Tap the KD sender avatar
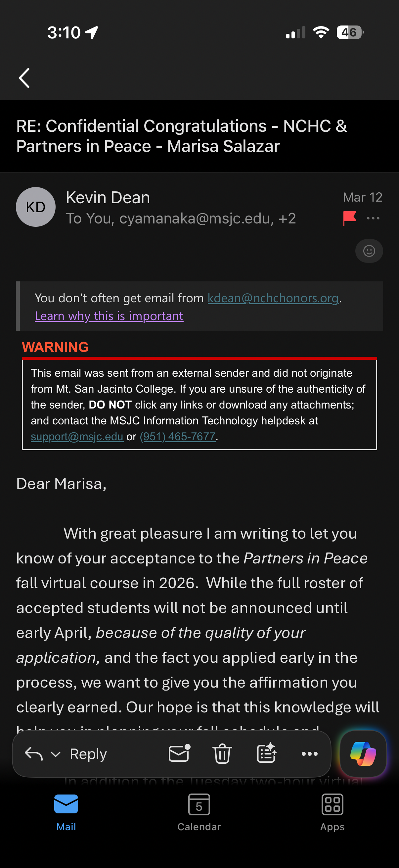Viewport: 399px width, 868px height. click(36, 207)
